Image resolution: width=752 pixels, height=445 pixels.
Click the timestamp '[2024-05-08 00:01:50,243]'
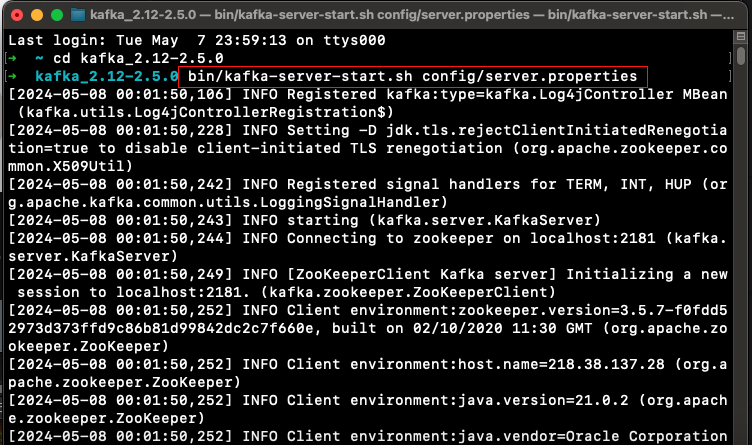(120, 221)
